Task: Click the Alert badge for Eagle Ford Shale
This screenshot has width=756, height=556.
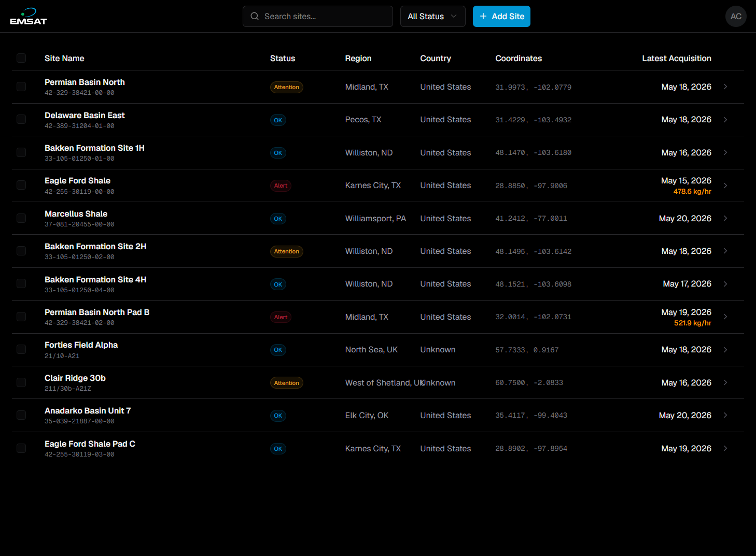Action: click(281, 186)
